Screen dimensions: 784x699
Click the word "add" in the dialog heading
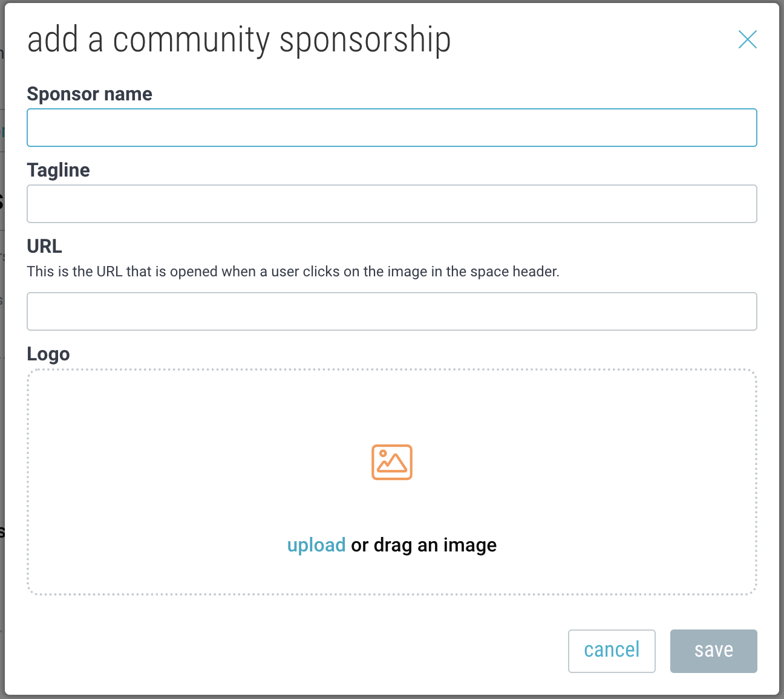click(53, 40)
